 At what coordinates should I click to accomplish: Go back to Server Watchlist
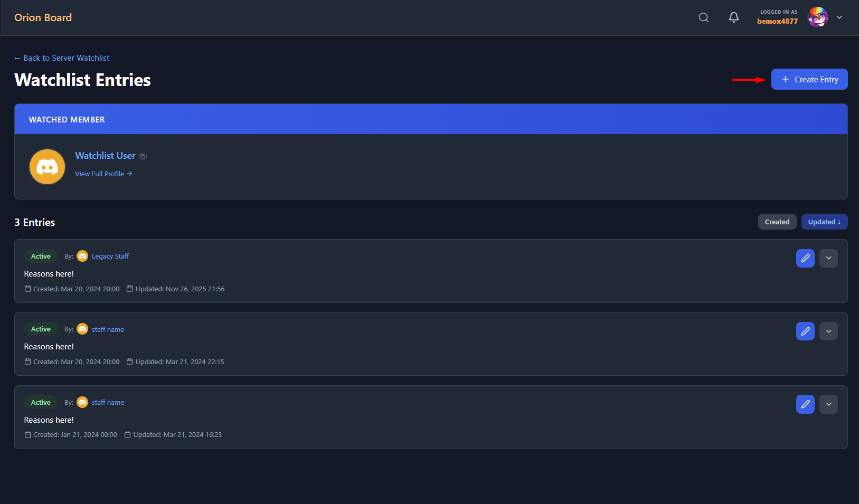tap(61, 58)
